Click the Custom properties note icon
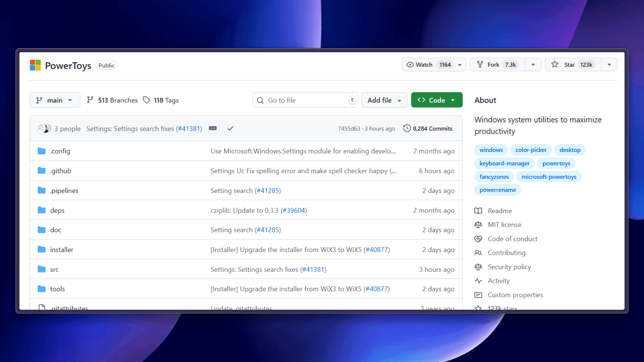 (478, 295)
